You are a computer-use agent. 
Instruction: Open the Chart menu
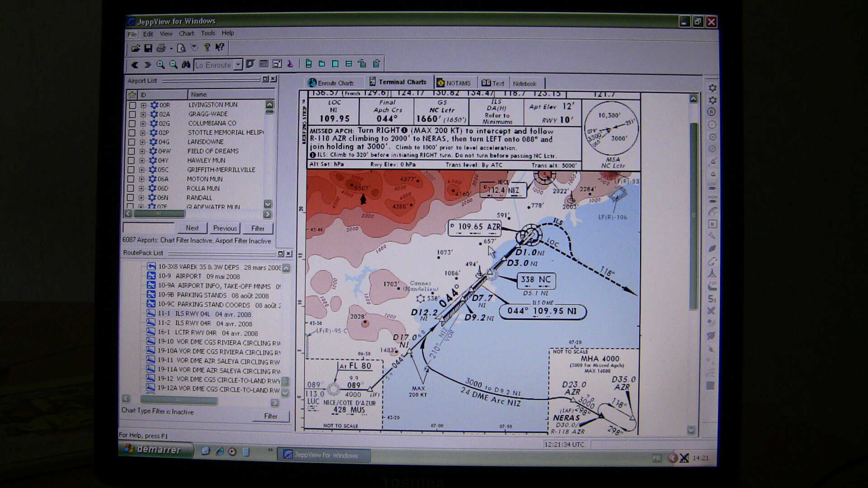pos(186,33)
